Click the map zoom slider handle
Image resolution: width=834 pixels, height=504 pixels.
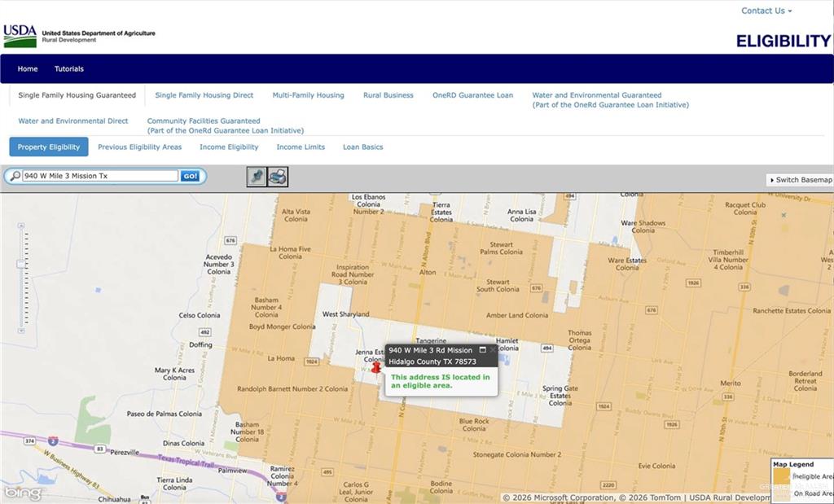[x=21, y=264]
